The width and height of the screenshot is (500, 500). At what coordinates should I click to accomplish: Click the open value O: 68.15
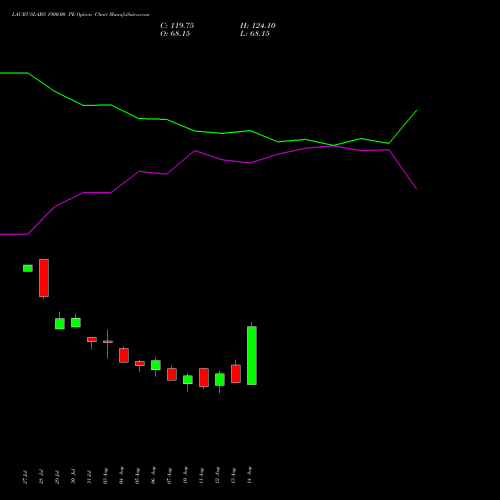175,34
